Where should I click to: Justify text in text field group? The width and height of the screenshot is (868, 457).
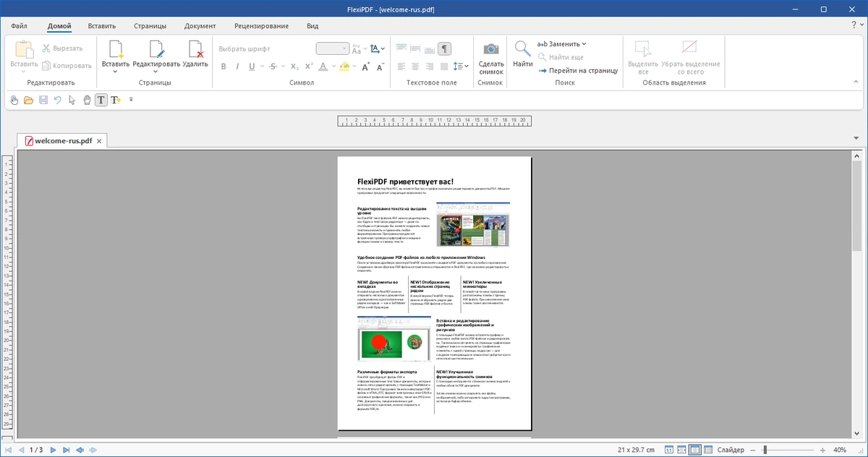coord(443,67)
